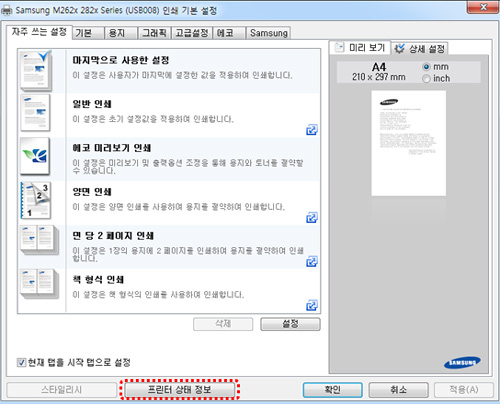Select '책 형식 인쇄' title text
Screen dimensions: 500x404
pyautogui.click(x=98, y=280)
